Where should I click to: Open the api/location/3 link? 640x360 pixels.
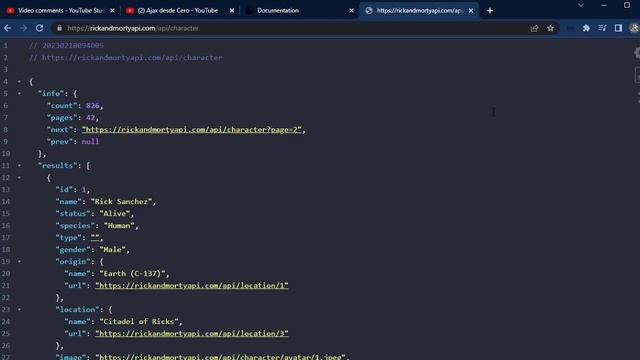191,333
